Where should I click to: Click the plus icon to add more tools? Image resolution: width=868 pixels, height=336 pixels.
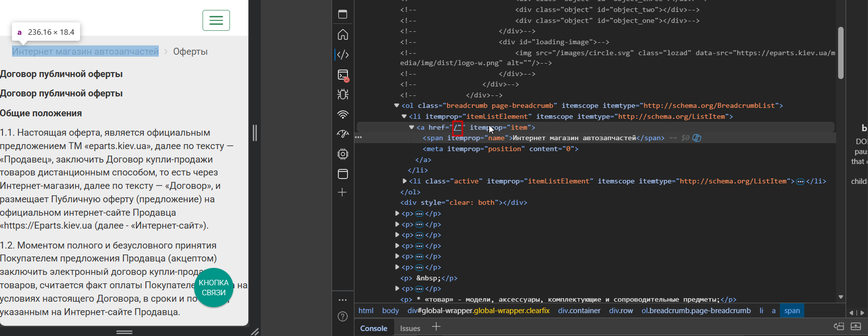click(x=342, y=192)
